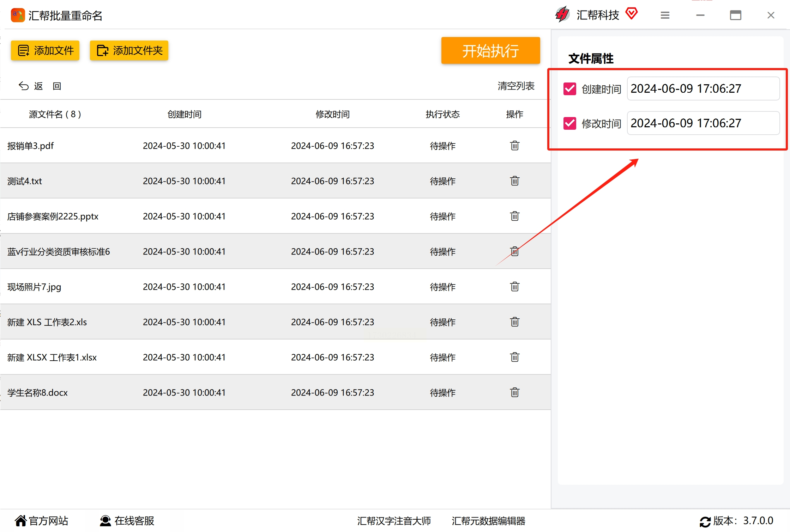Viewport: 790px width, 532px height.
Task: Delete 学生名称8.docx using trash icon
Action: click(514, 392)
